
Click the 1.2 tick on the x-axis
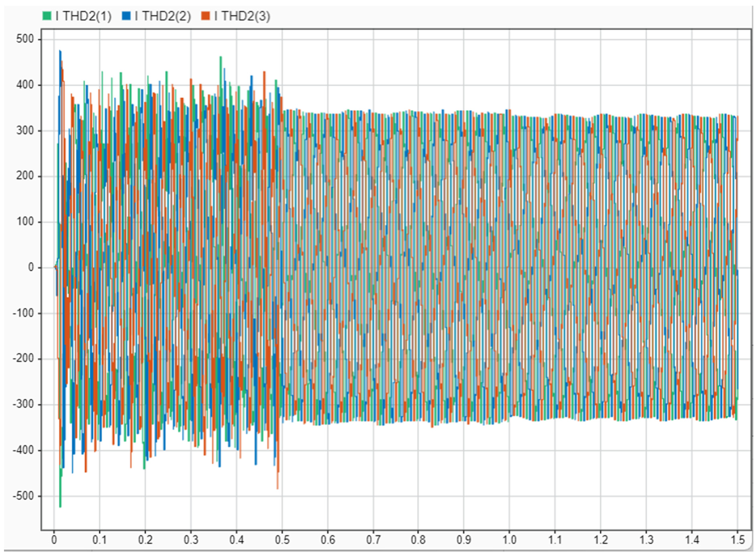[x=601, y=540]
